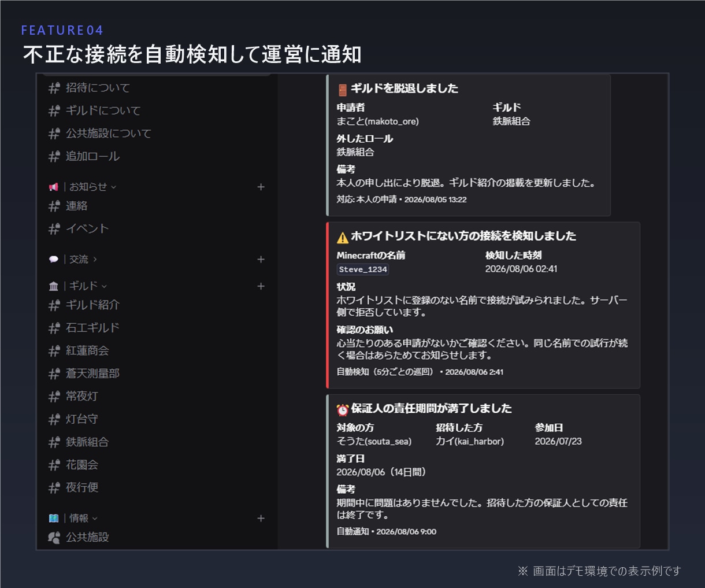Click expiry date 2026/08/06（14日間）
The width and height of the screenshot is (705, 588).
click(381, 472)
